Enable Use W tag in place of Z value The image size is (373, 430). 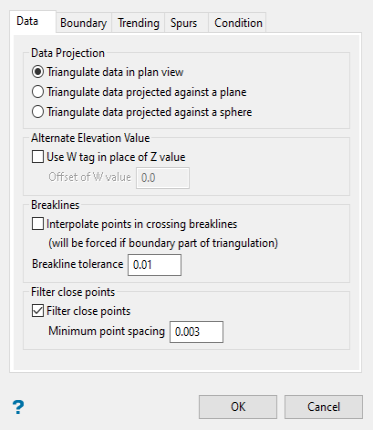pos(38,157)
